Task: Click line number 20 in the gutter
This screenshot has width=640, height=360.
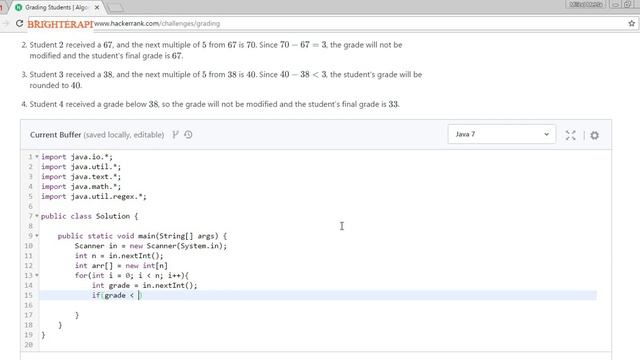Action: (28, 344)
